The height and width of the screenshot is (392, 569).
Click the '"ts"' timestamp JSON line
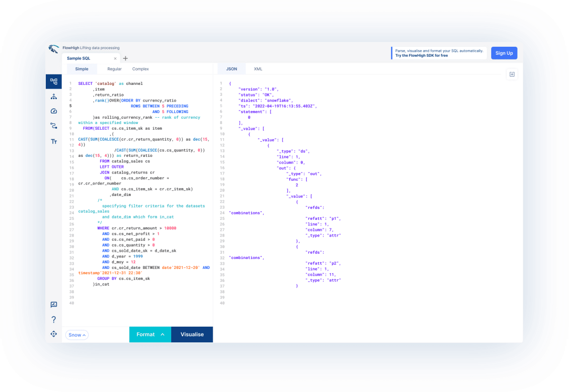point(278,106)
